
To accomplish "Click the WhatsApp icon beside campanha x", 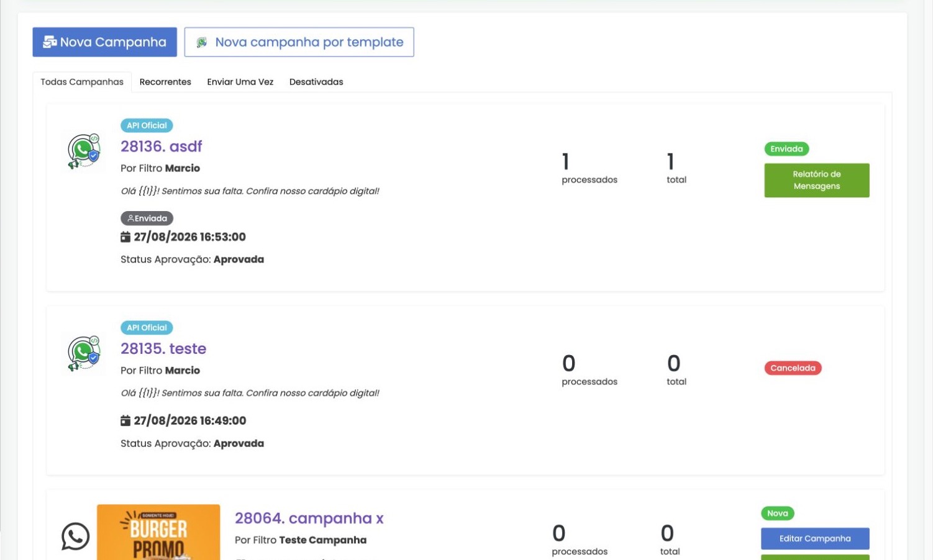I will point(75,536).
